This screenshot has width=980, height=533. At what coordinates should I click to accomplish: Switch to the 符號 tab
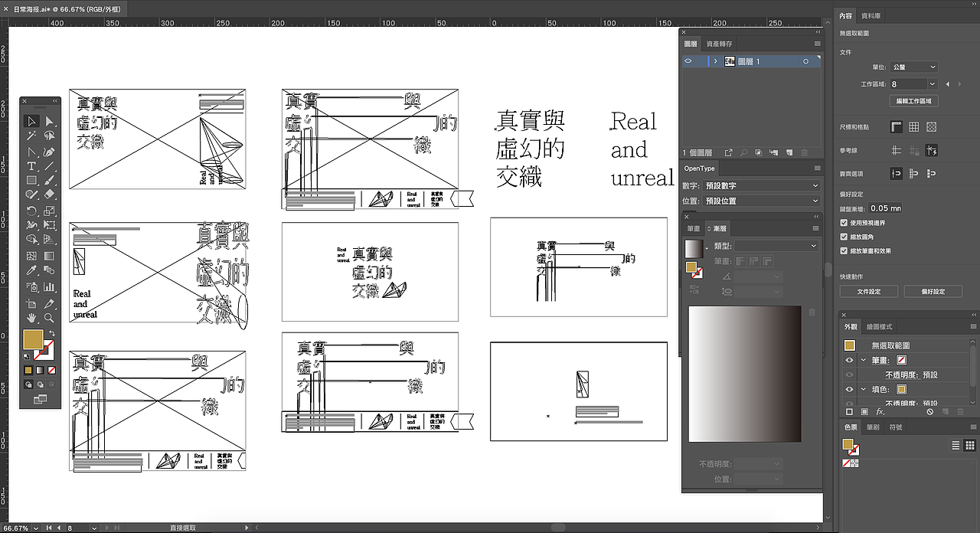point(895,427)
